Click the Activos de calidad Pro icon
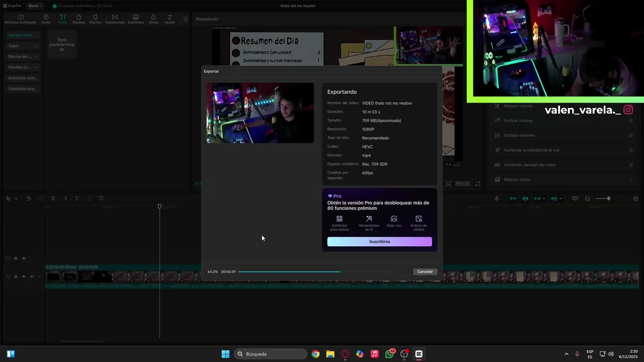644x362 pixels. coord(419,219)
